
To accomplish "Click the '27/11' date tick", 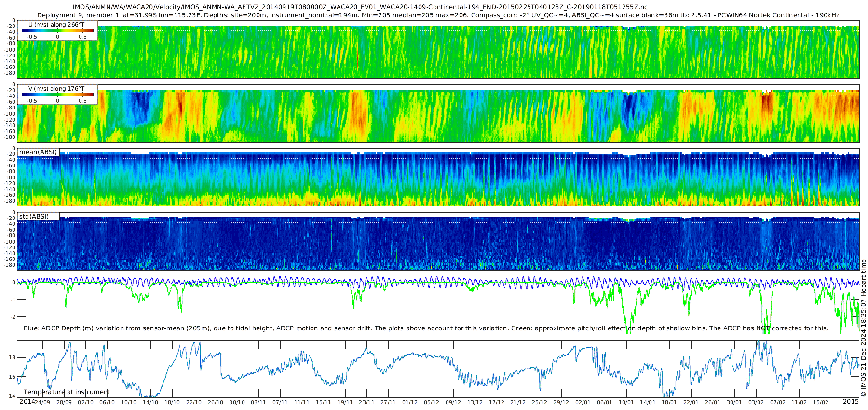I will click(388, 402).
